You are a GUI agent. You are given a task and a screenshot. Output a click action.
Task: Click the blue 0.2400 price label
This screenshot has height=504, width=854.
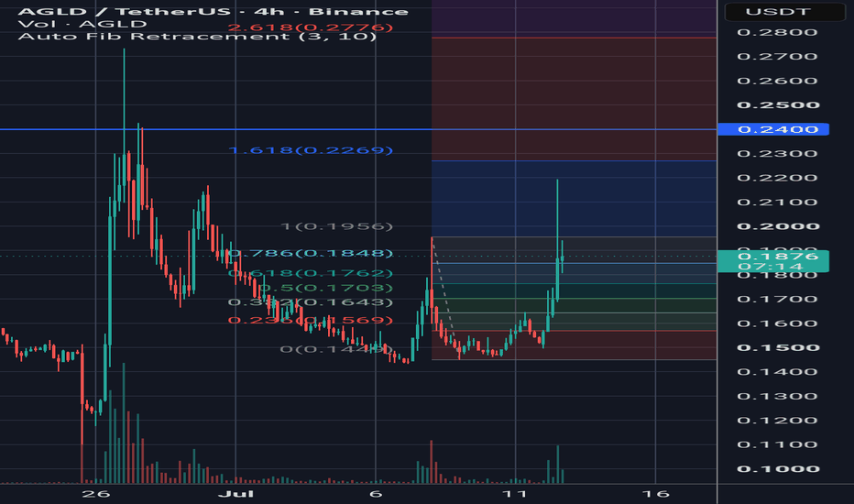click(x=773, y=129)
